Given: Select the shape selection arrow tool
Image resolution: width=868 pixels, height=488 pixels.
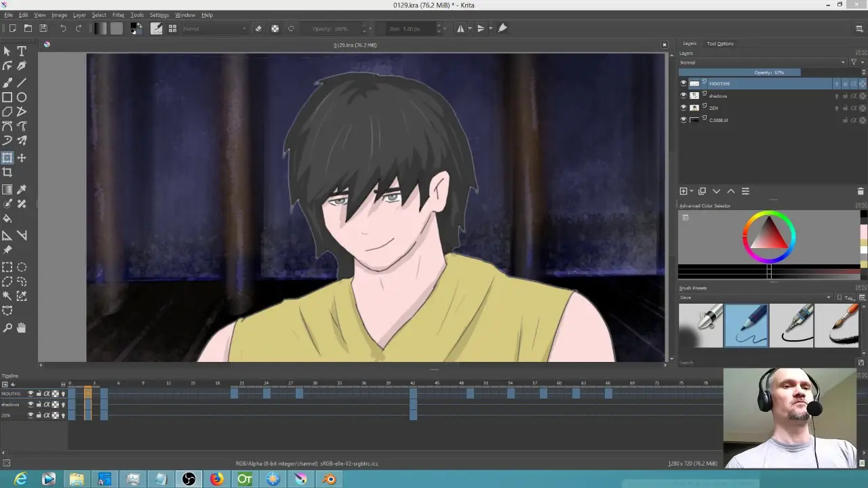Looking at the screenshot, I should (7, 52).
